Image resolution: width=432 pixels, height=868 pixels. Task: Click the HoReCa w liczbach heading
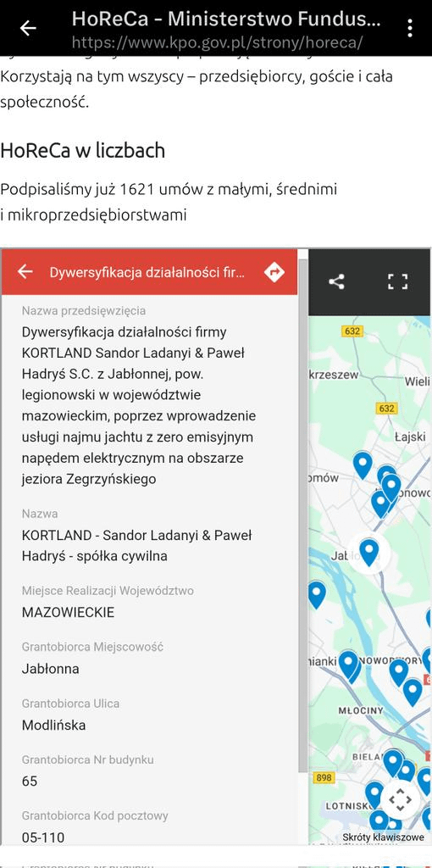pyautogui.click(x=82, y=151)
